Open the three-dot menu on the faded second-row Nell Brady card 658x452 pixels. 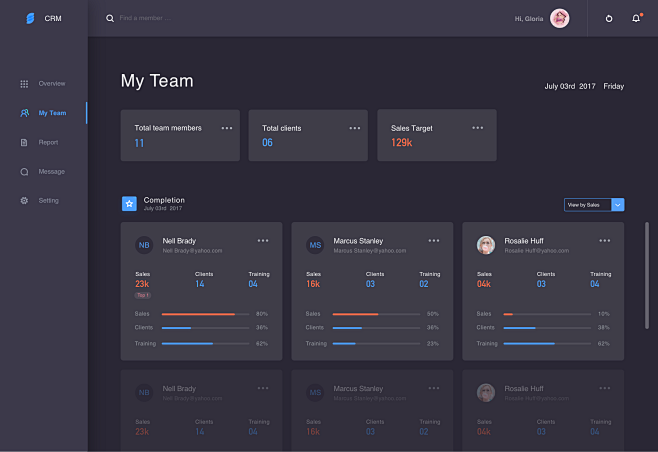[263, 388]
